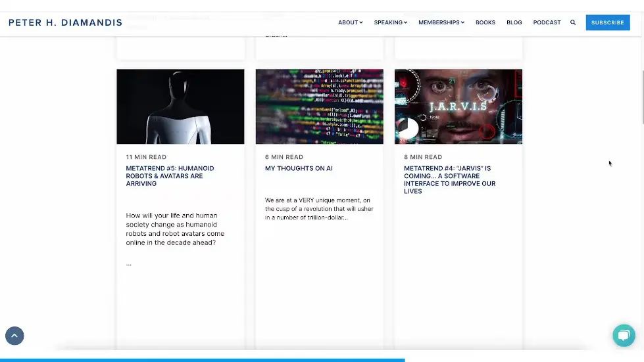Open 'Metatrend #4: Jarvis Is Coming' title

[x=449, y=179]
